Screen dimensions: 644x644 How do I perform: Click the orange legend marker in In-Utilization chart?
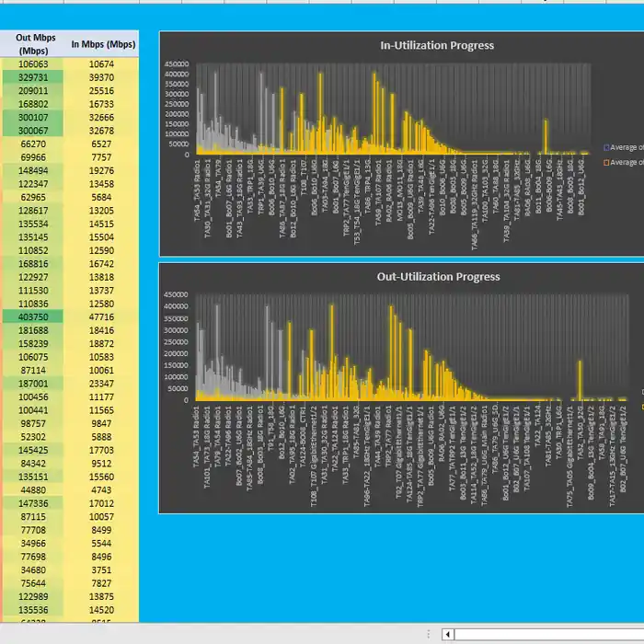point(606,163)
